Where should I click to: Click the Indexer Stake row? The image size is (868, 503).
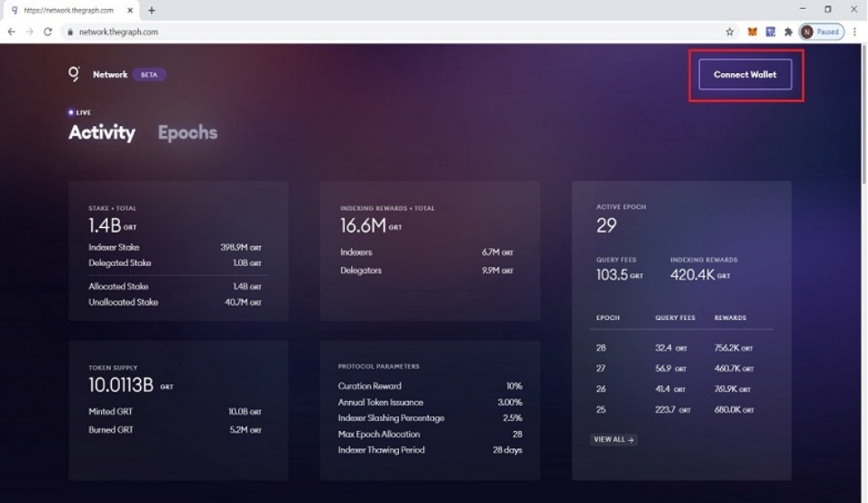click(175, 248)
